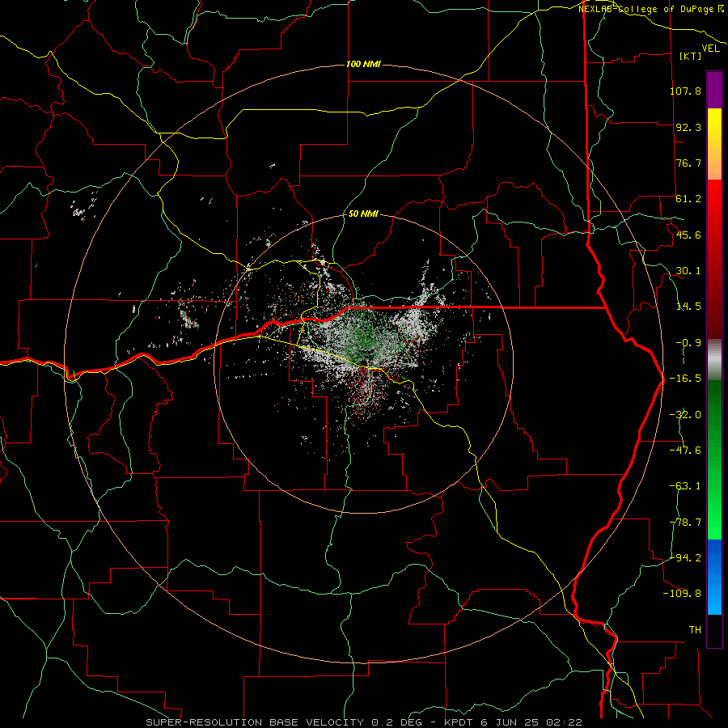Click the -47.6 velocity scale value
This screenshot has width=728, height=728.
(685, 451)
